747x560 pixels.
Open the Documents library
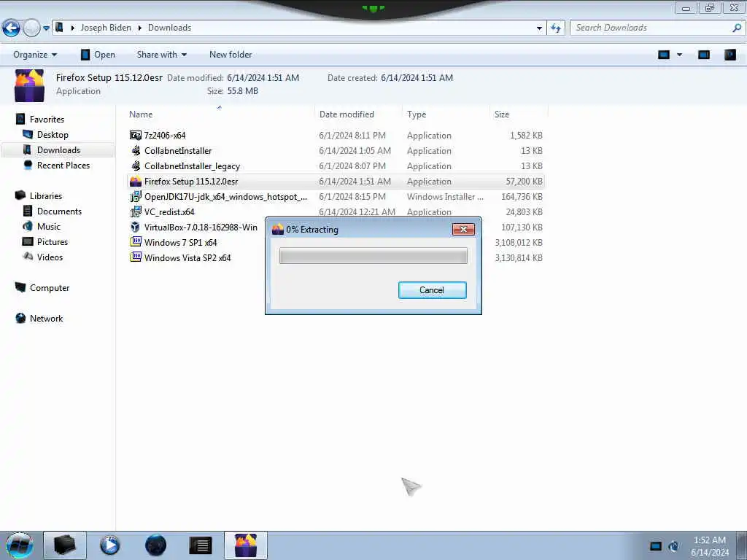pyautogui.click(x=59, y=211)
